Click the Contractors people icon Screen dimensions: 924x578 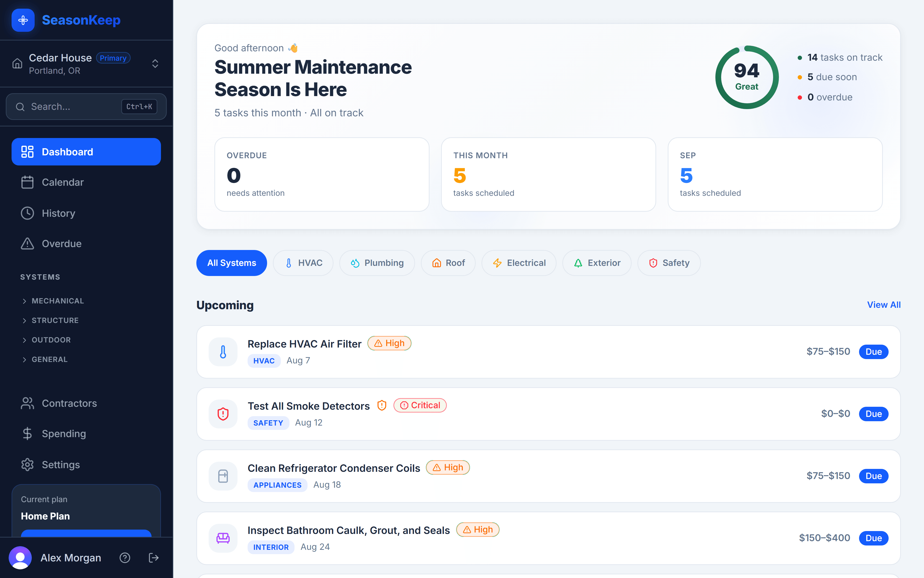pyautogui.click(x=27, y=403)
